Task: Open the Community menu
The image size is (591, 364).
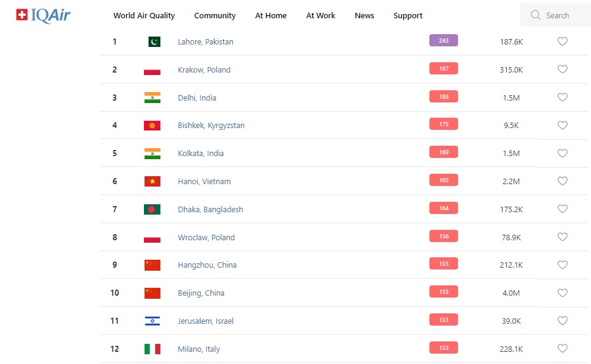Action: pos(215,16)
